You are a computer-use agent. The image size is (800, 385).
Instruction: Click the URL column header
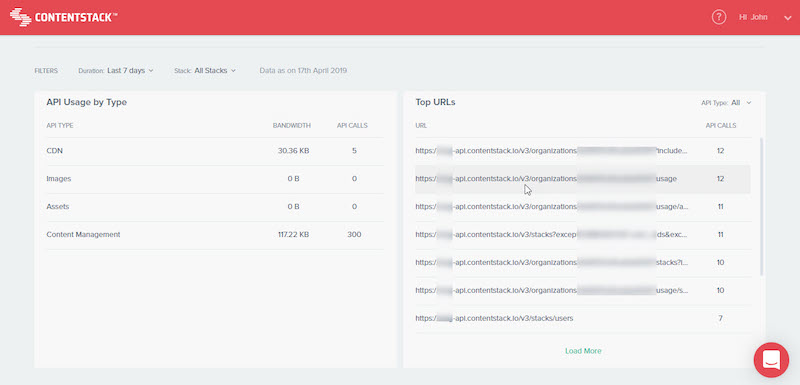tap(421, 125)
